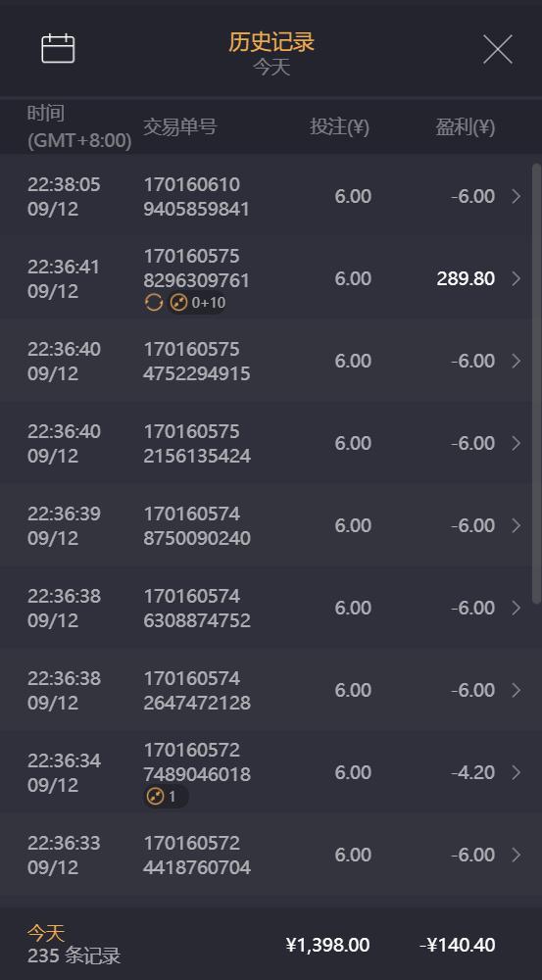
Task: Open chevron for order 6308874752
Action: pyautogui.click(x=517, y=608)
